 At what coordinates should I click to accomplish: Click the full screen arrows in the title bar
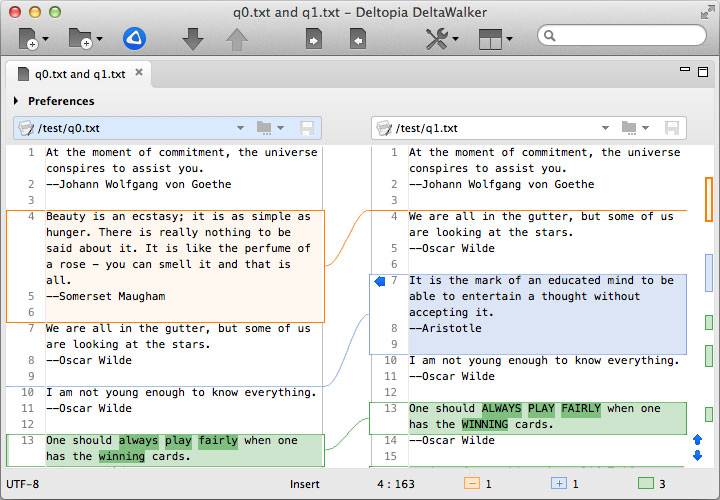[x=707, y=13]
